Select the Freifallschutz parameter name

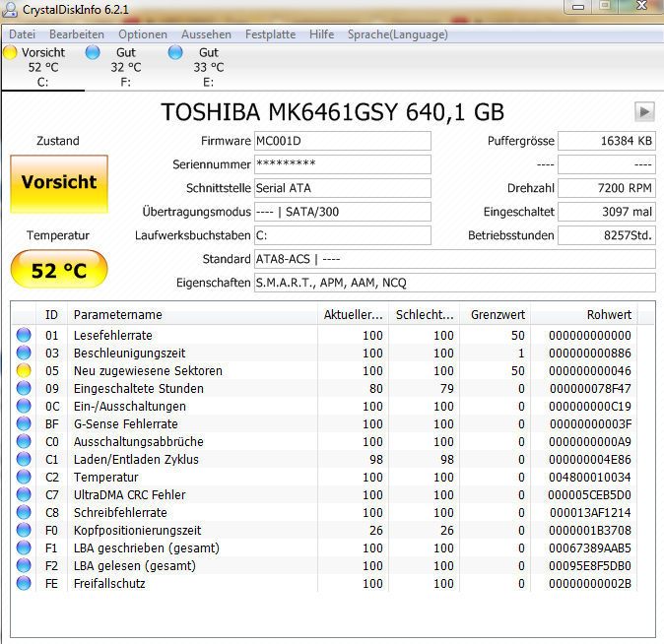109,584
